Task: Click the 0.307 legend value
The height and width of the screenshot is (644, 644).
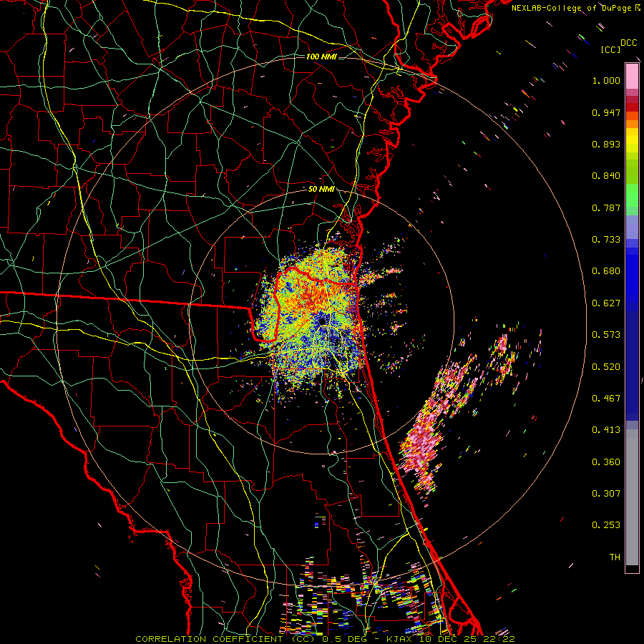Action: coord(606,494)
